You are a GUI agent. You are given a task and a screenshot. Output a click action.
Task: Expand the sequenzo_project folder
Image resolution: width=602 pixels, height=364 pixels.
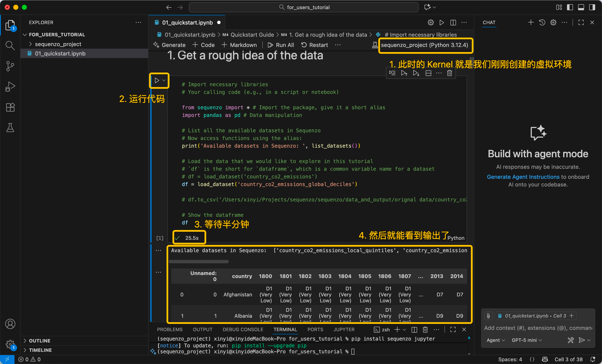[58, 44]
